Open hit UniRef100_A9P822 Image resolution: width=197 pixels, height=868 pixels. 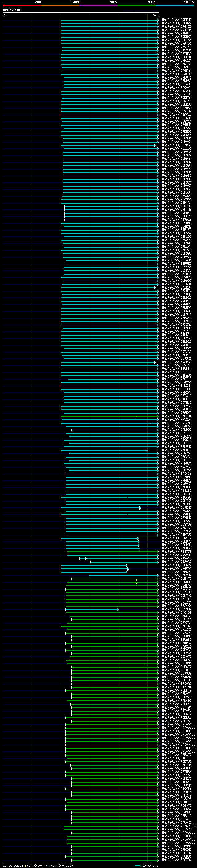pyautogui.click(x=177, y=23)
